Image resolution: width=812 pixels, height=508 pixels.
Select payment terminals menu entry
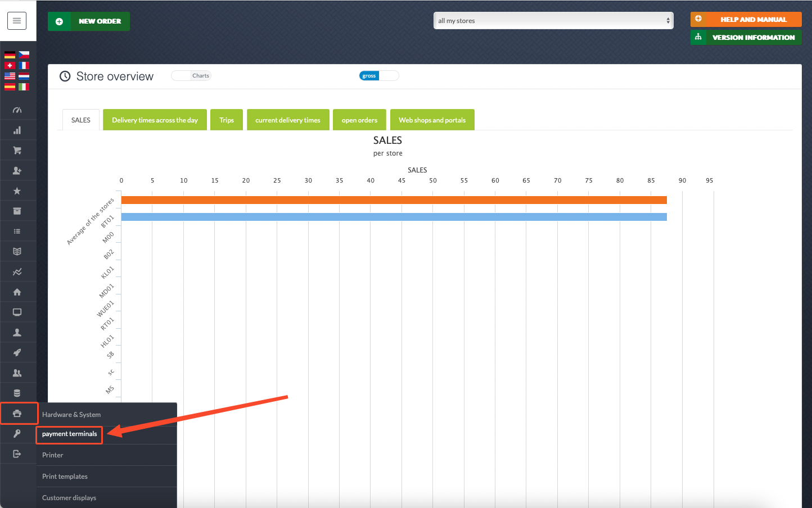69,434
